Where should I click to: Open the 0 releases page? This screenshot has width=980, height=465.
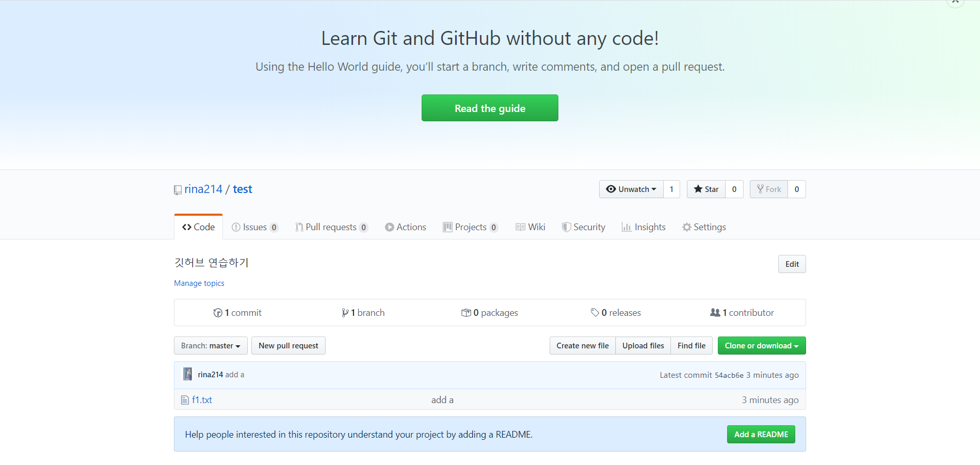616,313
